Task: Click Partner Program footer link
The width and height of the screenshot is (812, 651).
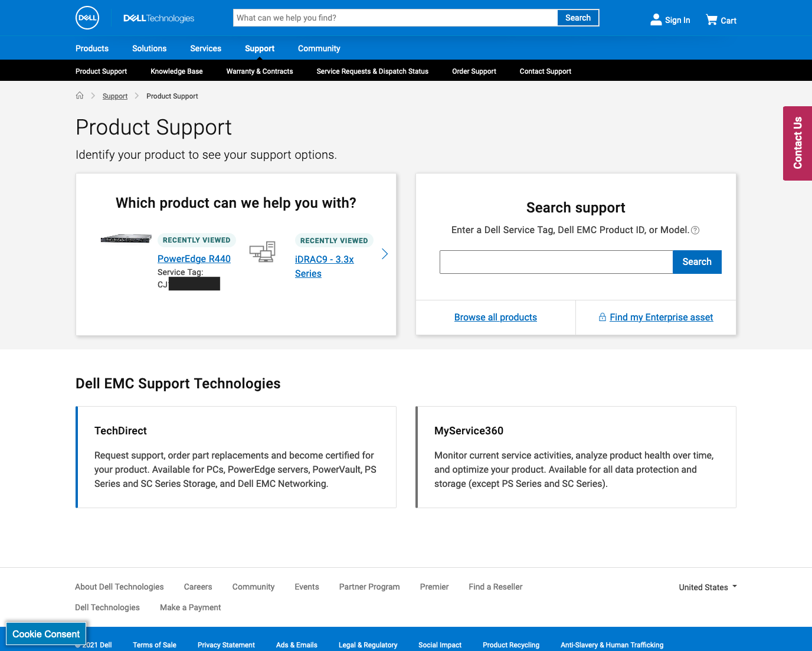Action: coord(369,587)
